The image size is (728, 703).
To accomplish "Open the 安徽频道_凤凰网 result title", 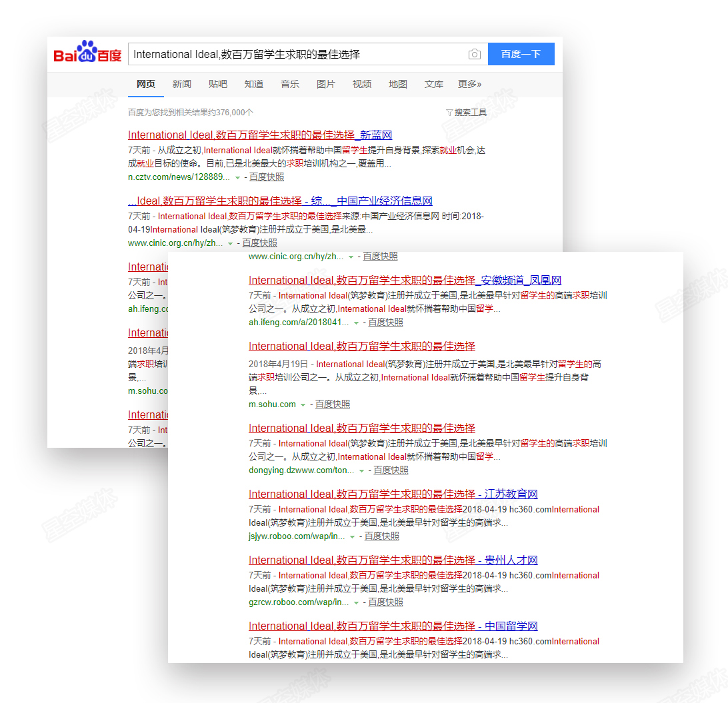I will click(x=405, y=281).
